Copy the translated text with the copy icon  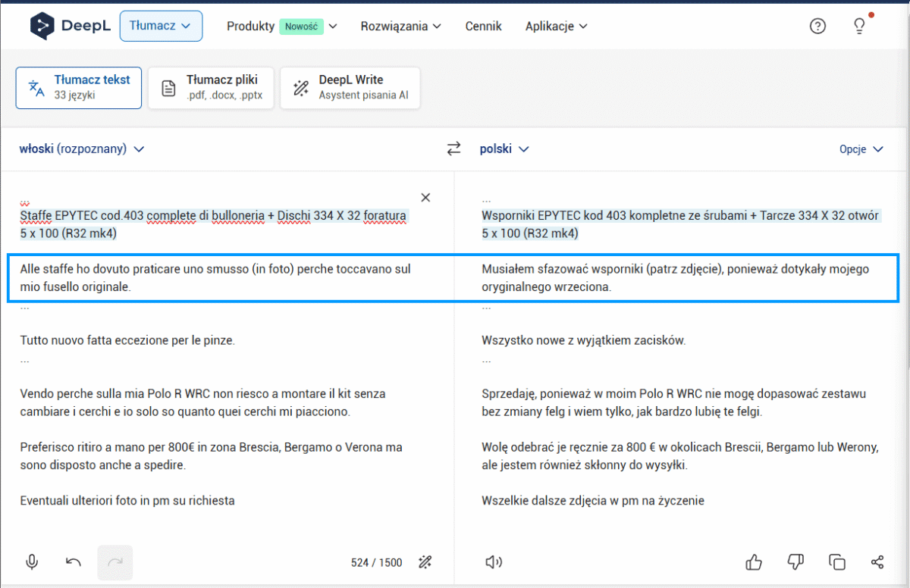837,562
